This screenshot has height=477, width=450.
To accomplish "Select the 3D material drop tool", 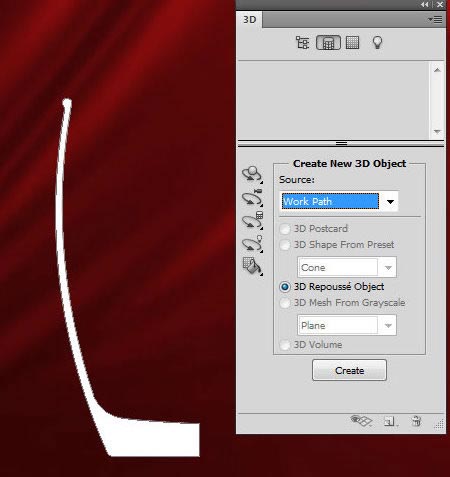I will coord(252,266).
